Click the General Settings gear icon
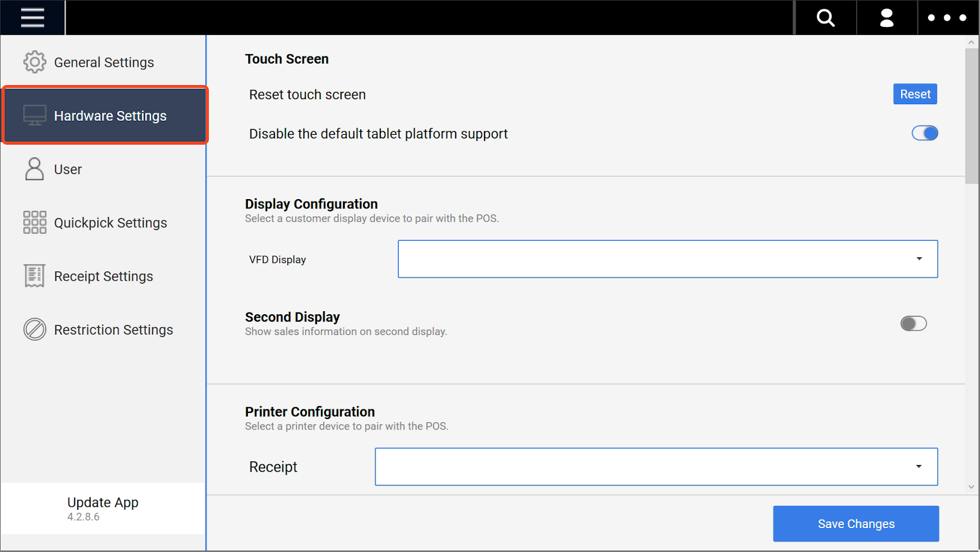Screen dimensions: 980x552 [x=34, y=62]
